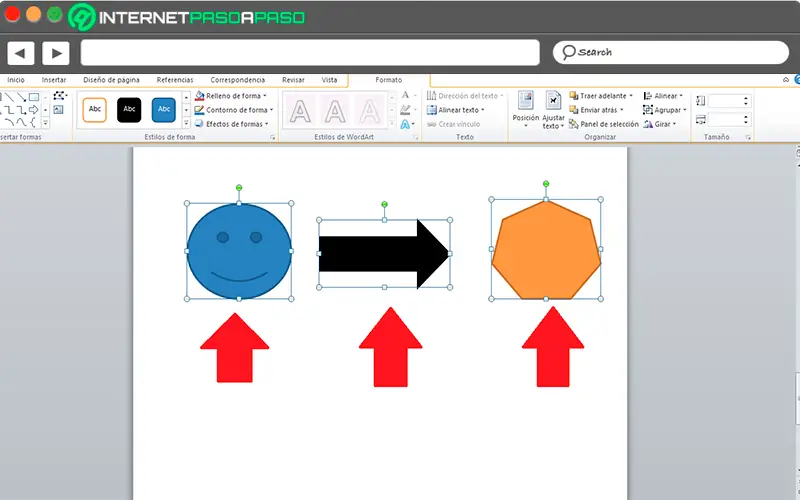This screenshot has height=500, width=800.
Task: Open the Edit shape points menu
Action: 60,95
